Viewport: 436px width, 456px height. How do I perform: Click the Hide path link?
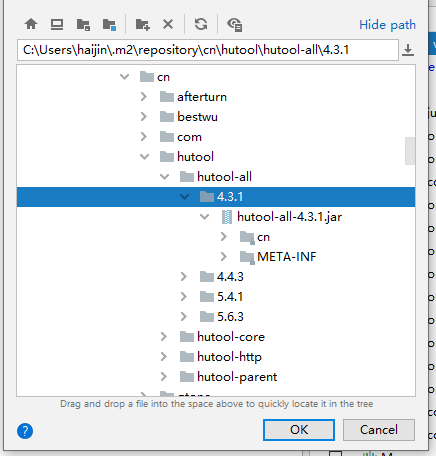click(387, 25)
